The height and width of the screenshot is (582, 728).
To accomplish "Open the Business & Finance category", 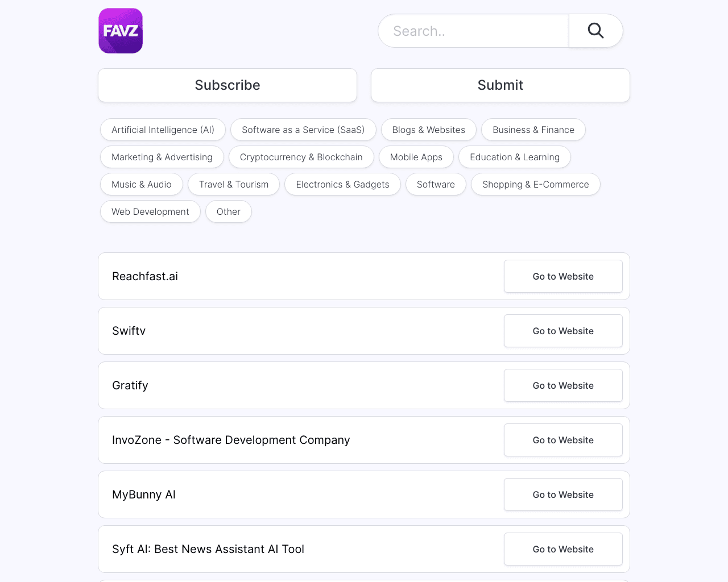I will tap(533, 130).
